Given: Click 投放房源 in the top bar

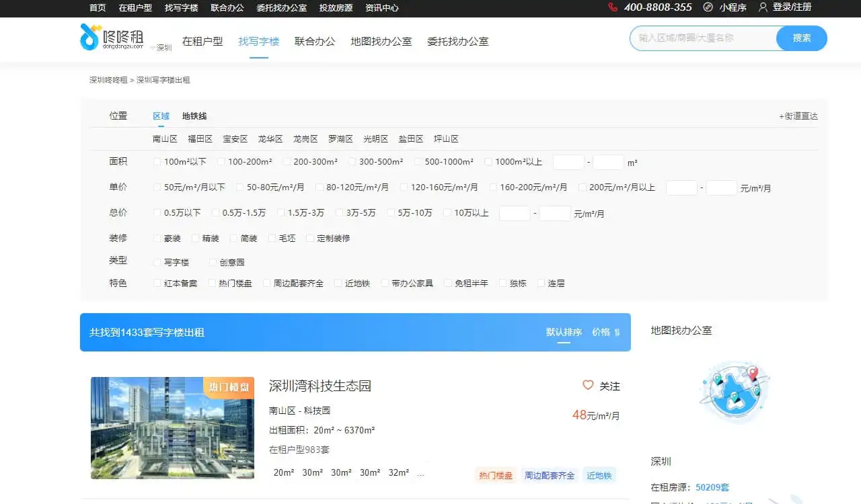Looking at the screenshot, I should (336, 8).
